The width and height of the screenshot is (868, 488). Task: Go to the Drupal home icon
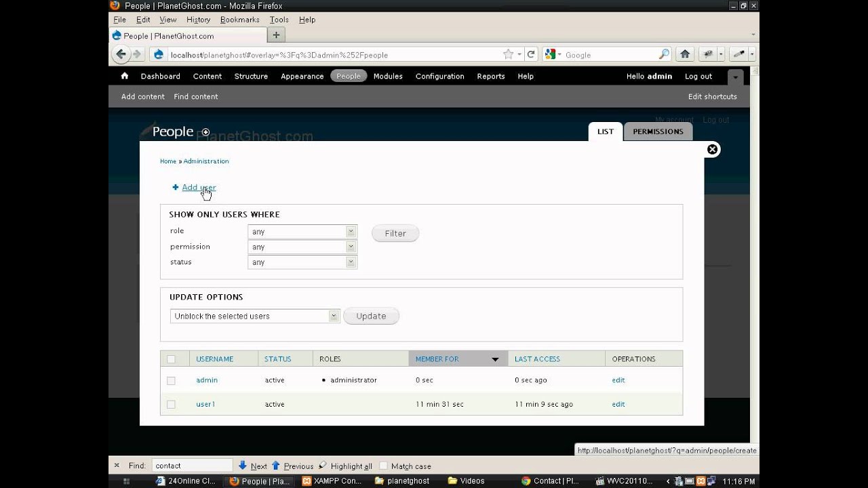(x=124, y=76)
